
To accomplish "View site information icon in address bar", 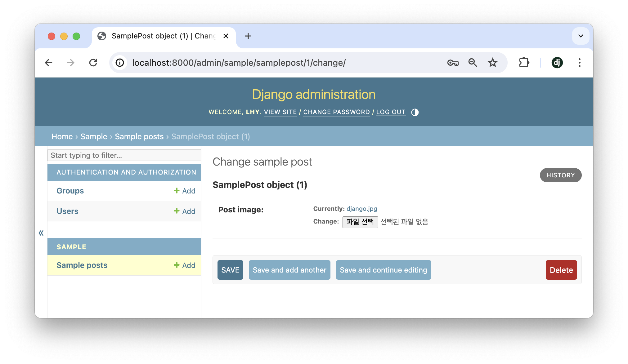I will coord(120,63).
